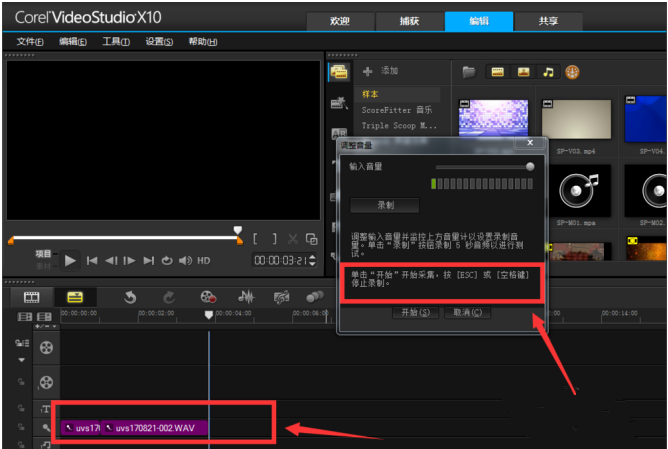
Task: Step back one frame
Action: coord(111,260)
